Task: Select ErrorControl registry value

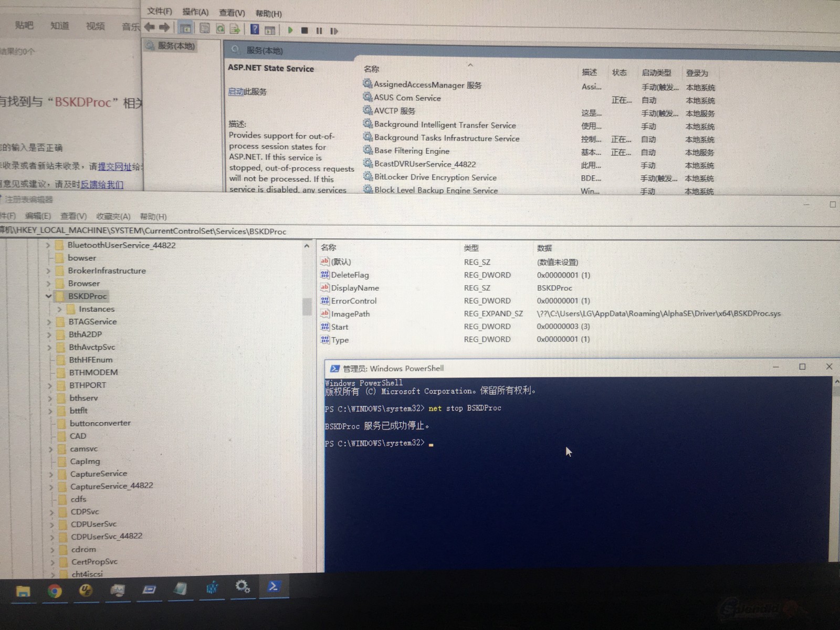Action: pos(354,301)
